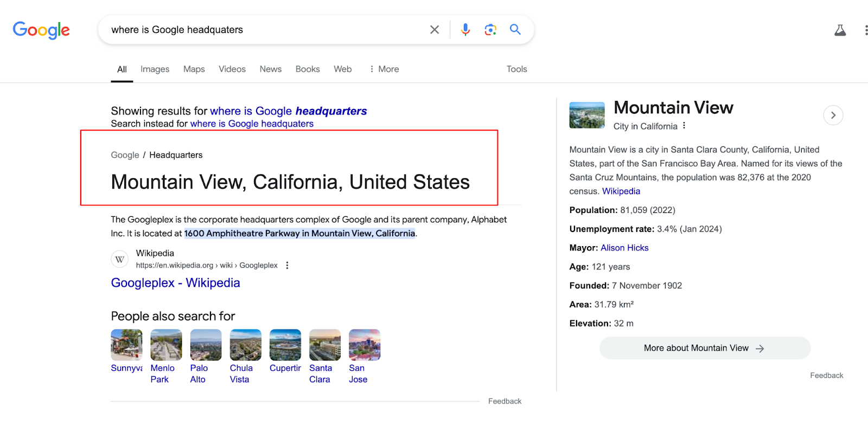Switch to the Books tab

[308, 69]
